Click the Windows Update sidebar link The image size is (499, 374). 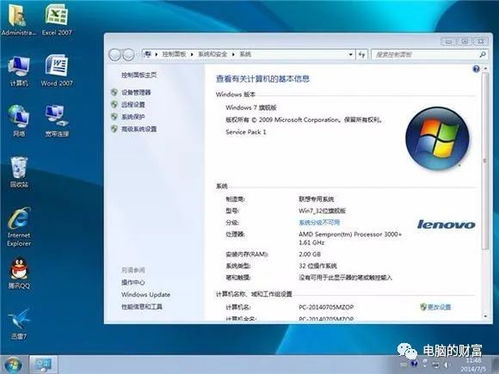coord(146,295)
